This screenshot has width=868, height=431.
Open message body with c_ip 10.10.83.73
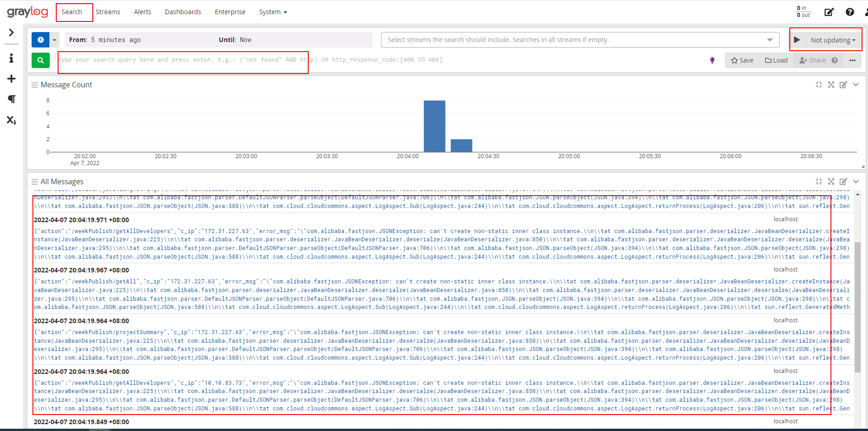coord(442,396)
